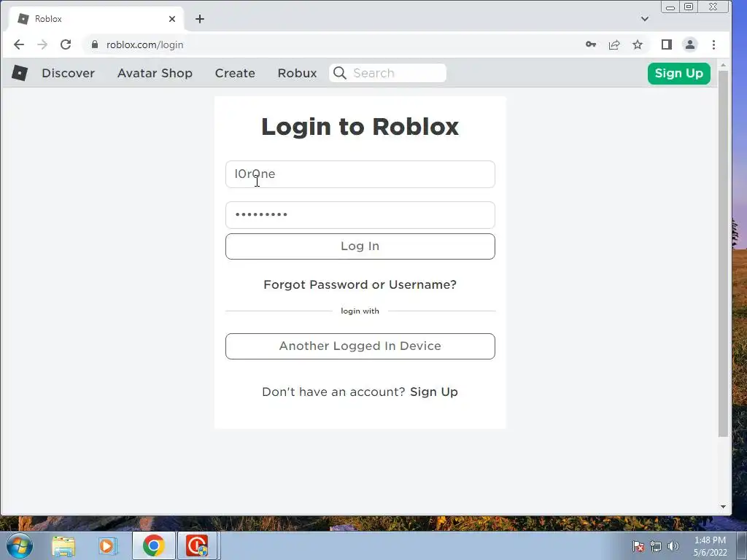
Task: Click the browser forward arrow
Action: (x=42, y=44)
